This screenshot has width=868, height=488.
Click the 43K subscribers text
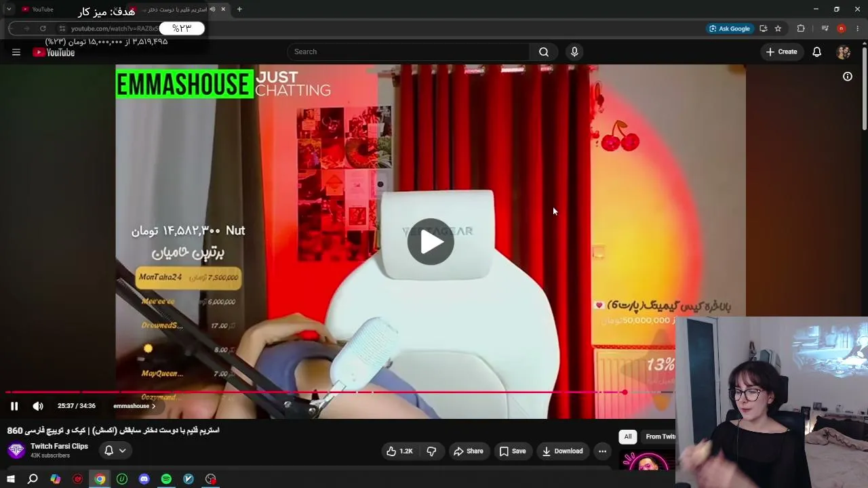tap(50, 455)
